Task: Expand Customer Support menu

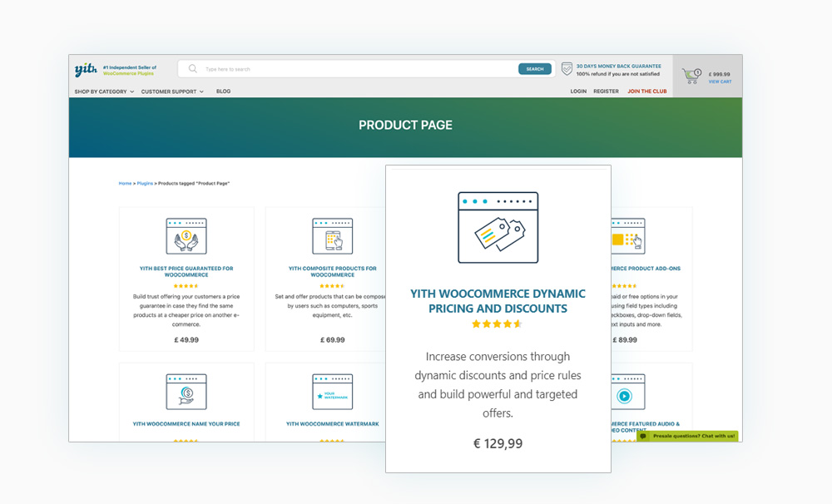Action: pos(172,91)
